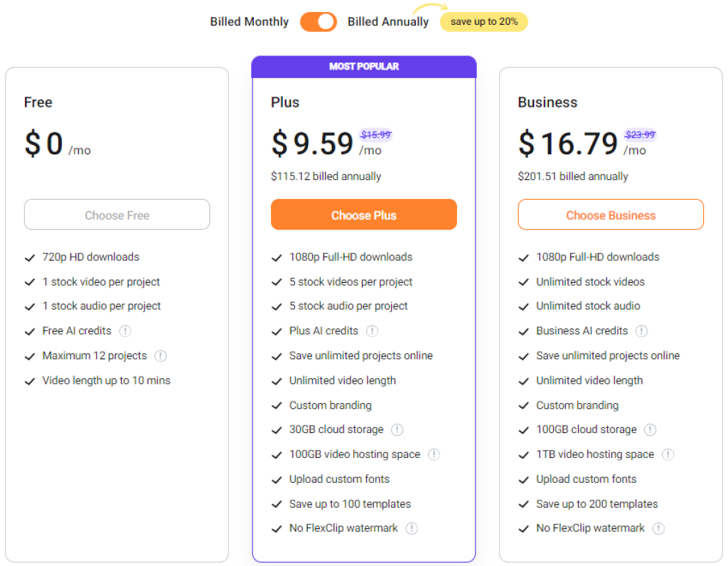The width and height of the screenshot is (728, 566).
Task: Click the checkmark beside Unlimited stock videos
Action: coord(523,282)
